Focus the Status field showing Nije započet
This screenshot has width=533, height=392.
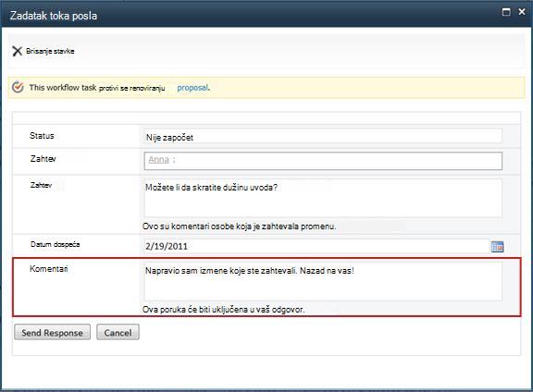pos(323,137)
